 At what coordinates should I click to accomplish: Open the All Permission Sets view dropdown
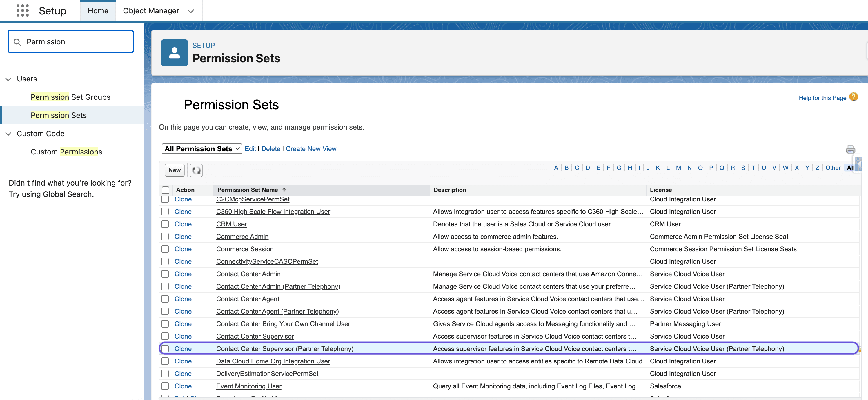pyautogui.click(x=201, y=149)
